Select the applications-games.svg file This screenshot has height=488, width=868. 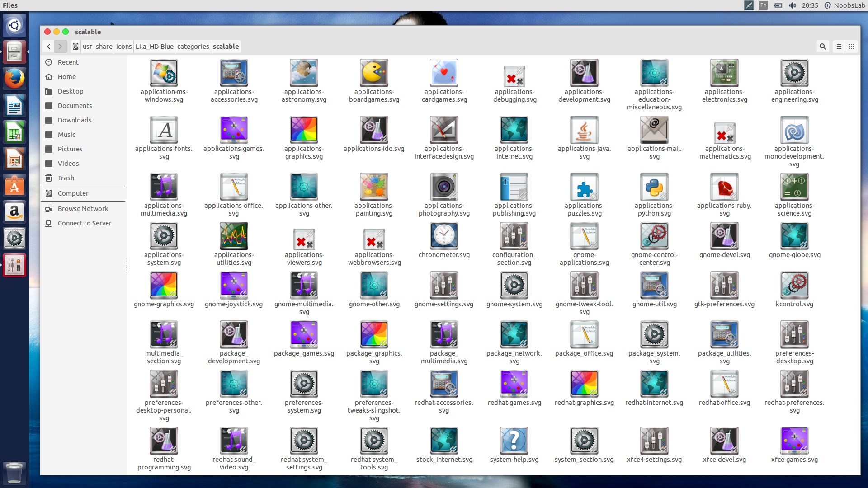233,130
